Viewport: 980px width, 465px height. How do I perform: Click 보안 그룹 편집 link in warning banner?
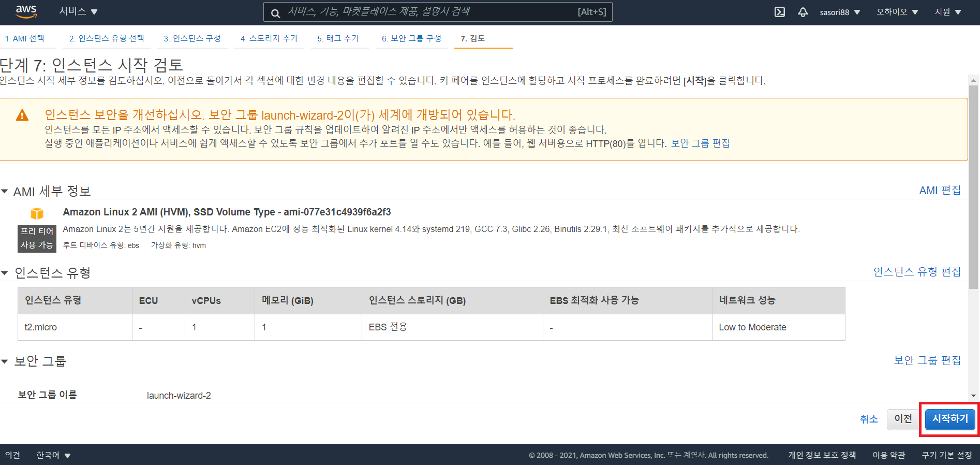pyautogui.click(x=701, y=143)
